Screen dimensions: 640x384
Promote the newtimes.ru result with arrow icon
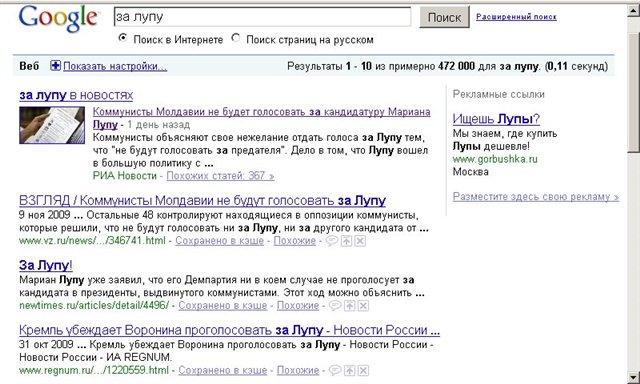349,305
